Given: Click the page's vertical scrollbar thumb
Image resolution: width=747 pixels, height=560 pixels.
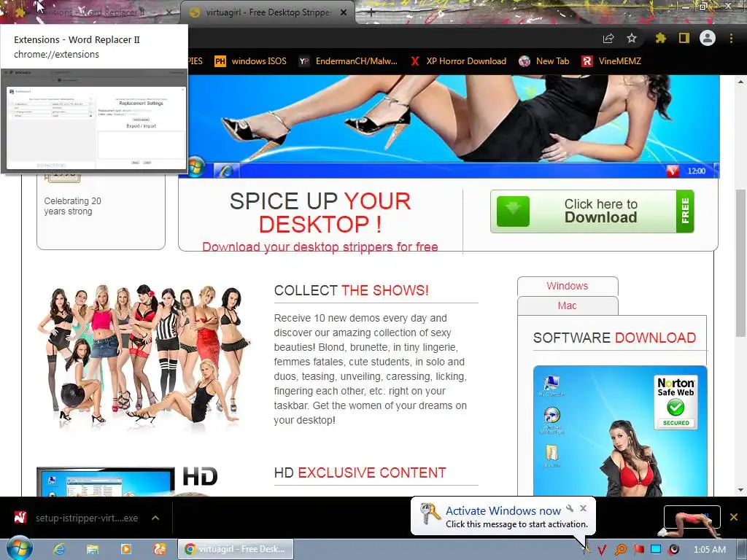Looking at the screenshot, I should click(x=741, y=262).
